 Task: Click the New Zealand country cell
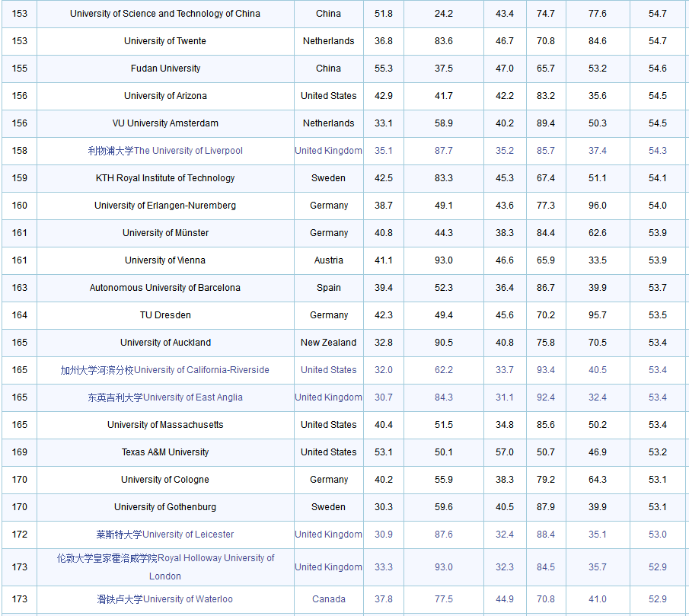pyautogui.click(x=328, y=343)
